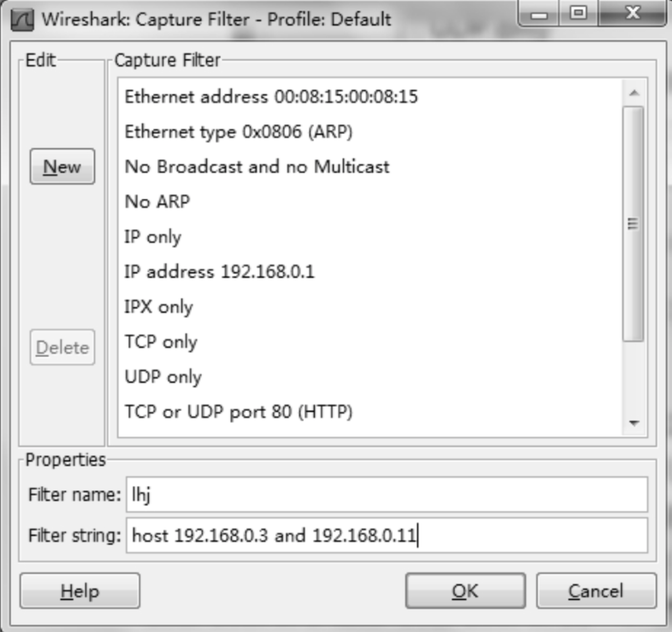672x632 pixels.
Task: Maximize the Capture Filter window
Action: pyautogui.click(x=579, y=13)
